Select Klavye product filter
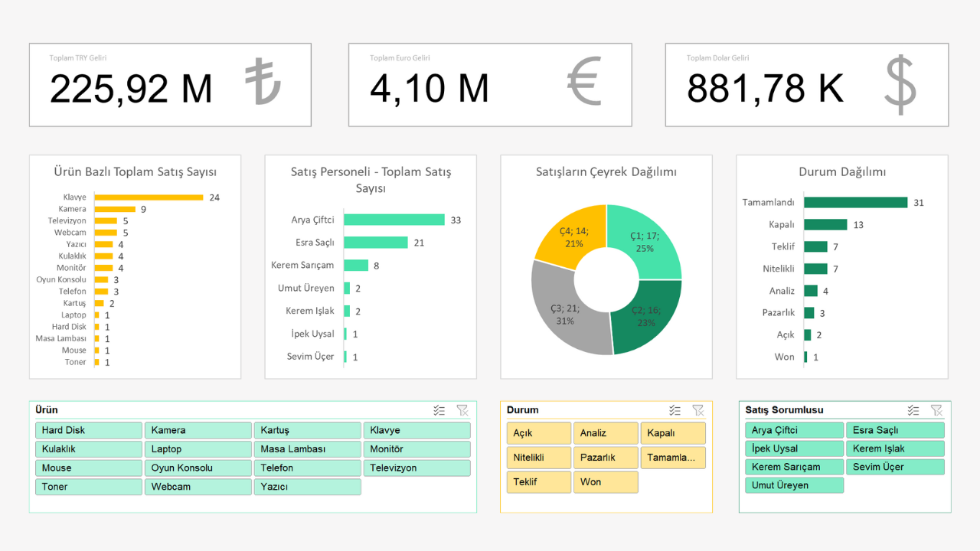This screenshot has width=980, height=551. (x=417, y=430)
